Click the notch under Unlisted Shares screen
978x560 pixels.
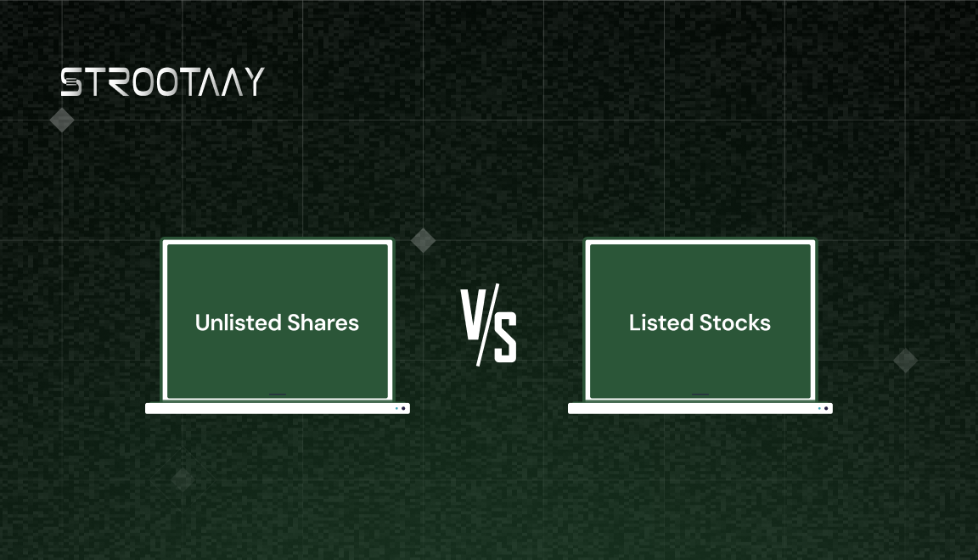coord(278,394)
